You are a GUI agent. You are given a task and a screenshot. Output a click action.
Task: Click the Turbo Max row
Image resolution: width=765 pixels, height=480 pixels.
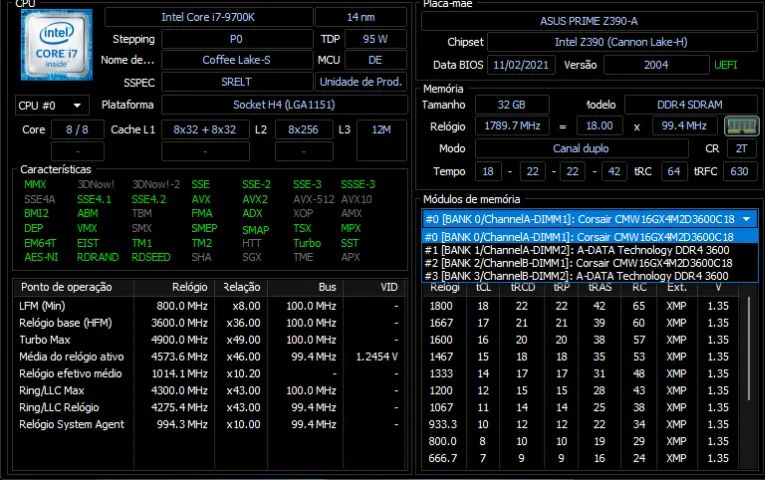coord(209,340)
